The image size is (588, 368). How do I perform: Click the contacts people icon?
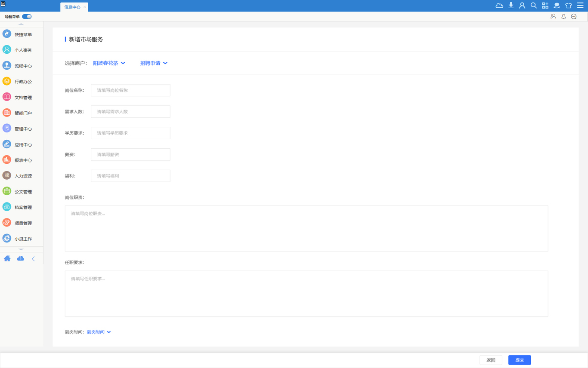pos(553,16)
